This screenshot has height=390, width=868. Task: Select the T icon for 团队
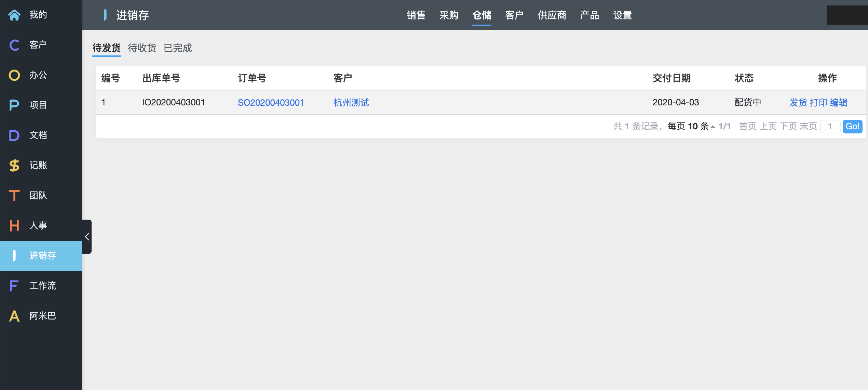click(14, 196)
